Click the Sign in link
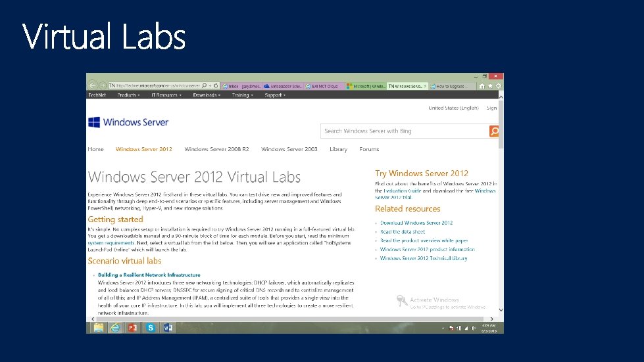The height and width of the screenshot is (362, 644). (492, 108)
